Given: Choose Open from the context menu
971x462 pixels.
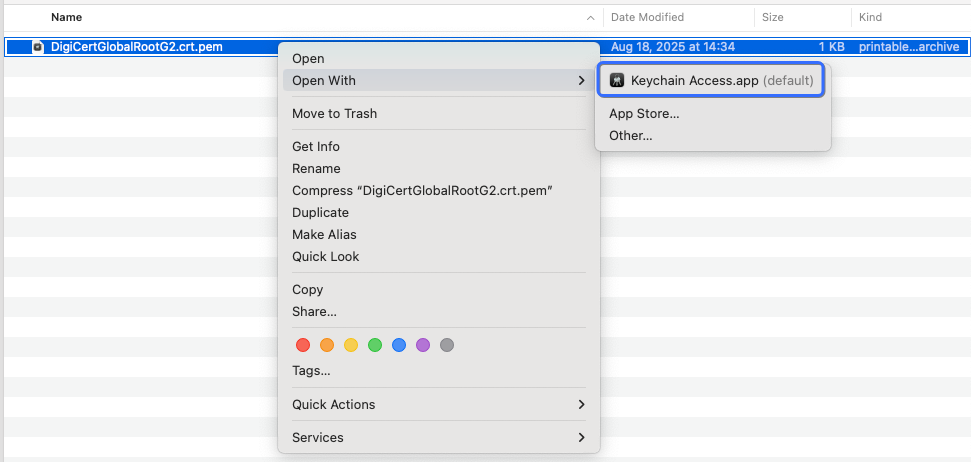Looking at the screenshot, I should click(x=308, y=59).
